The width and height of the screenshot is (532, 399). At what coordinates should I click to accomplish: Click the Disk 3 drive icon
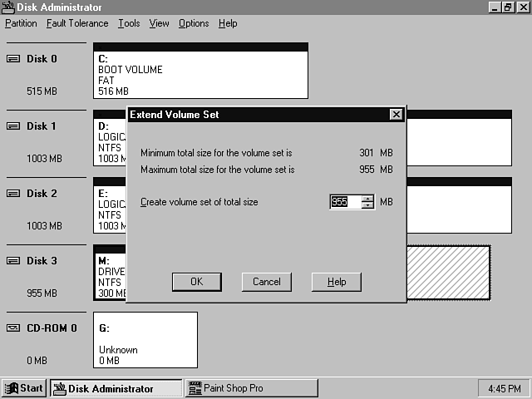(x=14, y=261)
